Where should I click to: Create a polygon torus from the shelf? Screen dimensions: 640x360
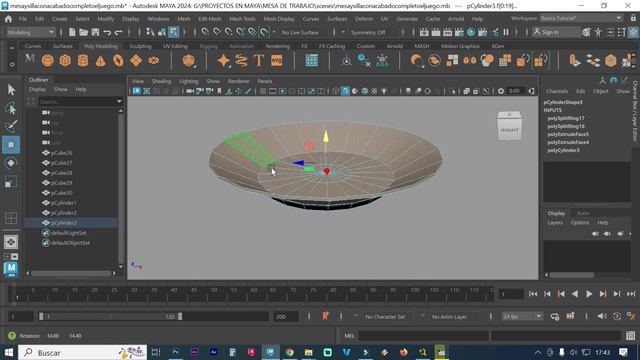click(x=118, y=60)
